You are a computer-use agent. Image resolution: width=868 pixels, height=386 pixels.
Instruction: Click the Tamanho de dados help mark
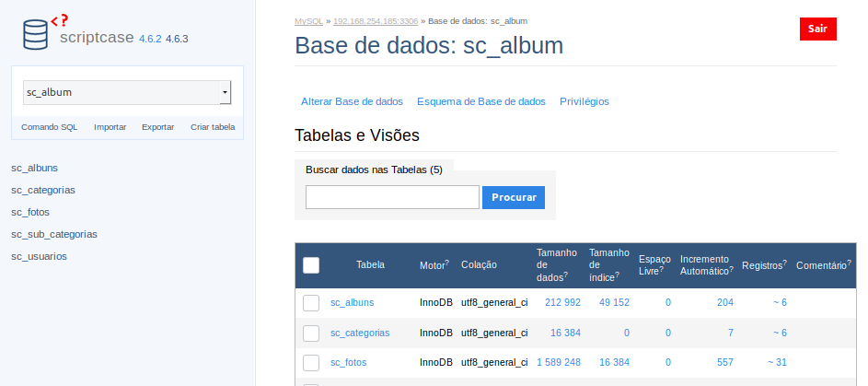tap(566, 275)
